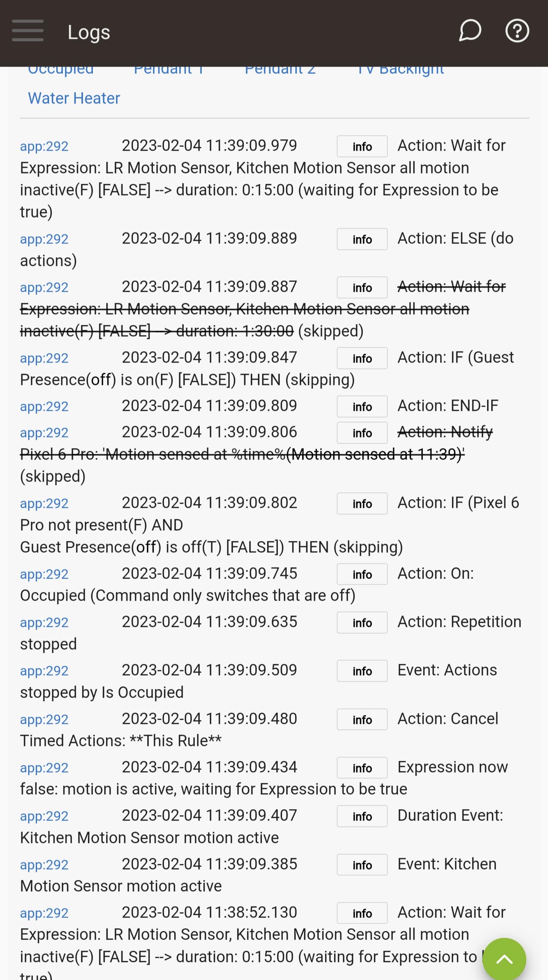Open the chat bubble icon
The height and width of the screenshot is (980, 548).
click(470, 31)
